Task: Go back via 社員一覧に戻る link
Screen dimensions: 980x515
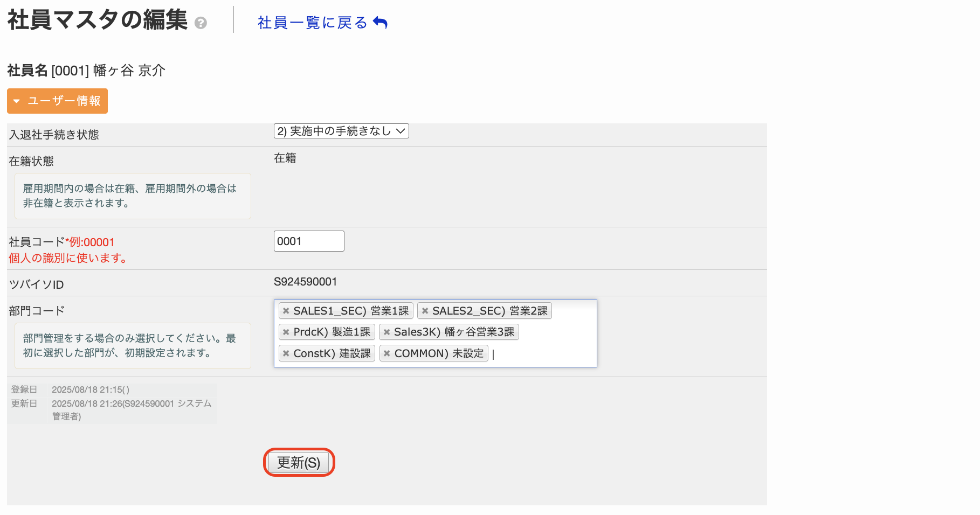Action: pos(313,23)
